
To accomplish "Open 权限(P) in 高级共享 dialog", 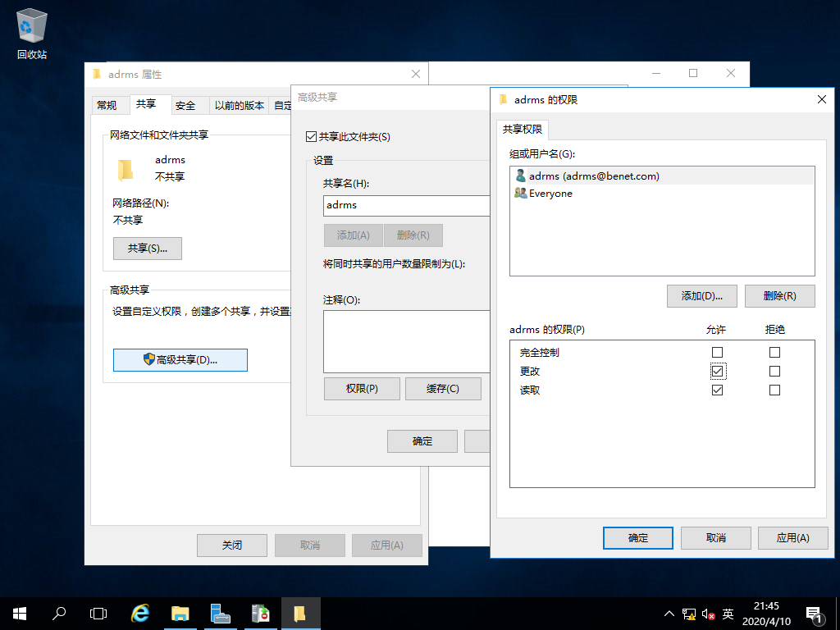I will 362,388.
